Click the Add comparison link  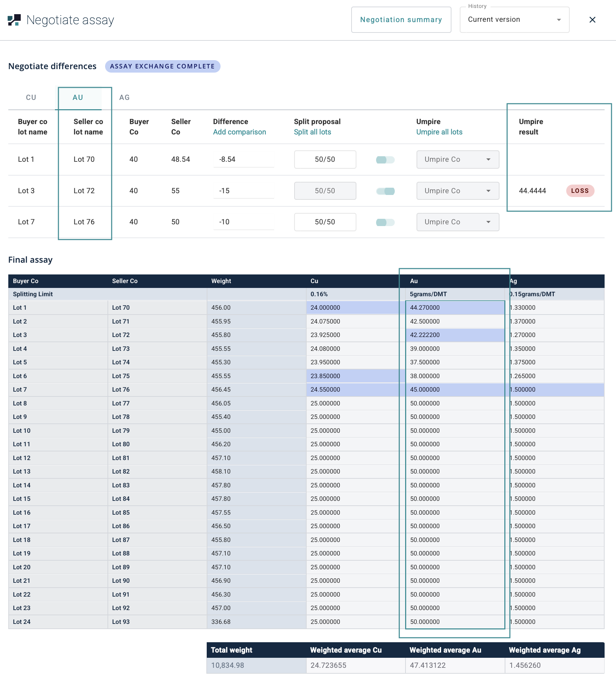pos(239,132)
